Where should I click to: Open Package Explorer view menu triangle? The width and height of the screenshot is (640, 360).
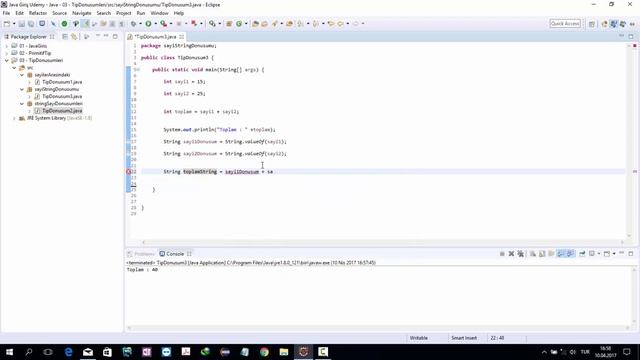tap(87, 36)
